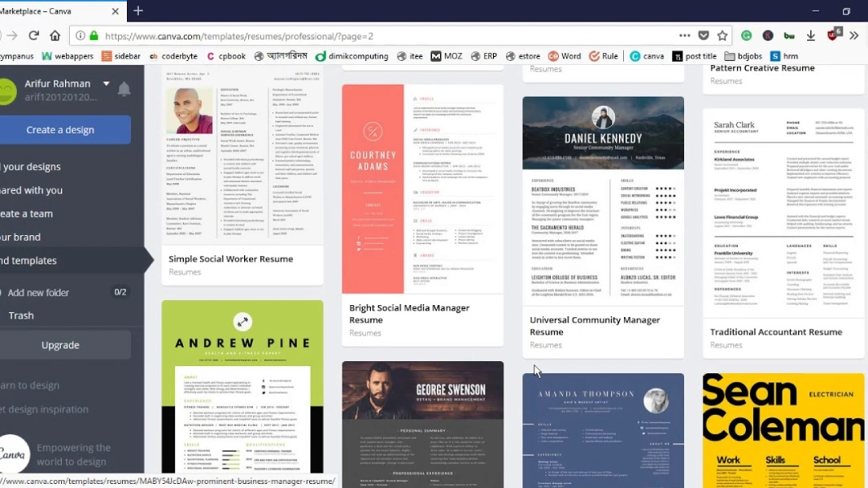The image size is (868, 488).
Task: Expand the Arifur Rahman account dropdown
Action: pos(106,84)
